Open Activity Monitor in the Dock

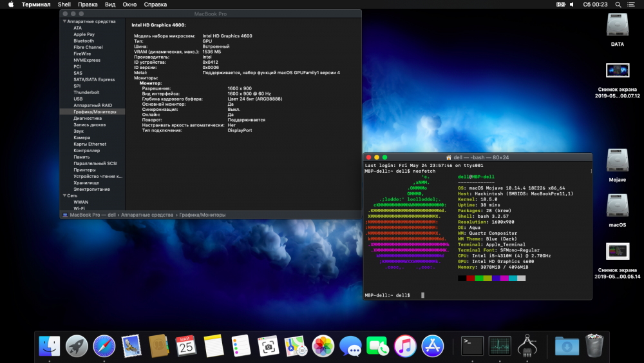pos(500,346)
